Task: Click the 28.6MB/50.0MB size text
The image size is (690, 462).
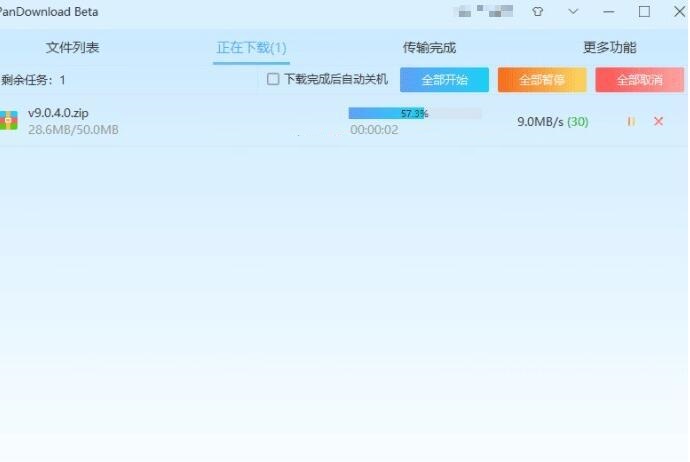Action: tap(73, 130)
